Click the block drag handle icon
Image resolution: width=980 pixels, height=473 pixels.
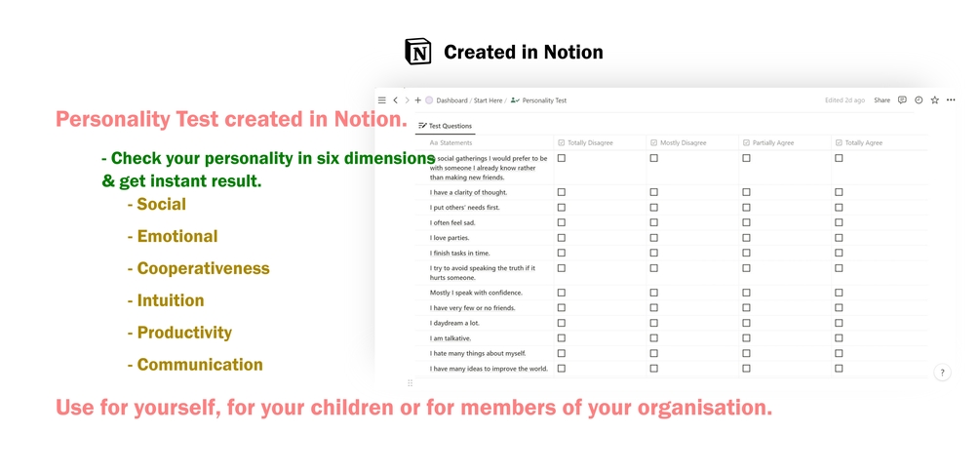(410, 383)
